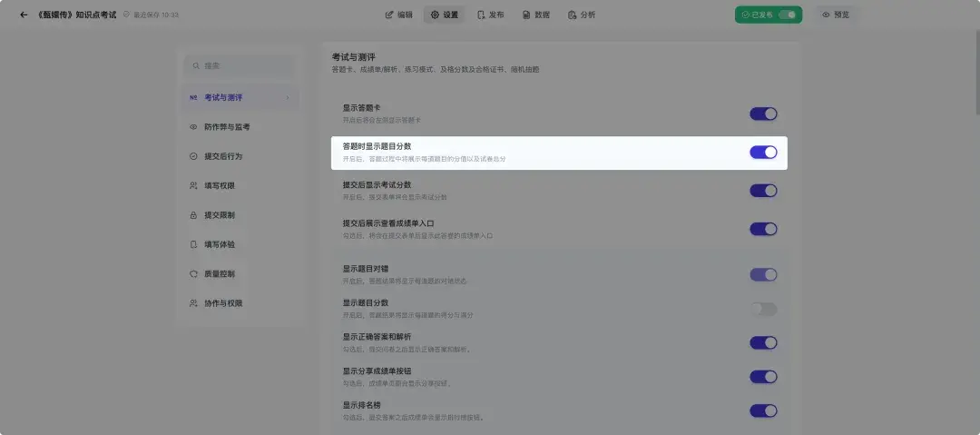Select 考试与测评 in the sidebar
The width and height of the screenshot is (980, 435).
click(239, 98)
